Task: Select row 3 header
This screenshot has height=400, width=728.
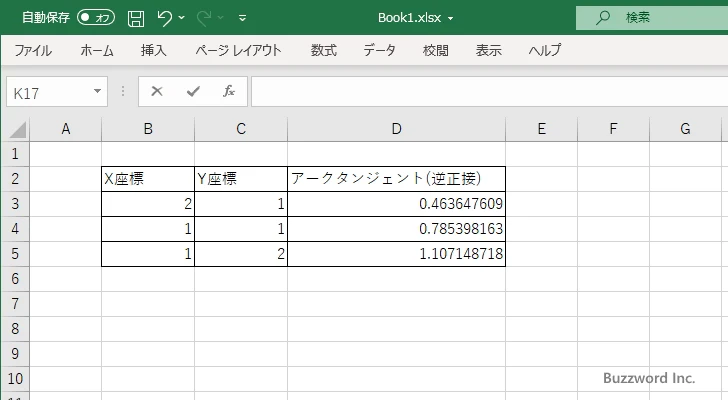Action: click(15, 204)
